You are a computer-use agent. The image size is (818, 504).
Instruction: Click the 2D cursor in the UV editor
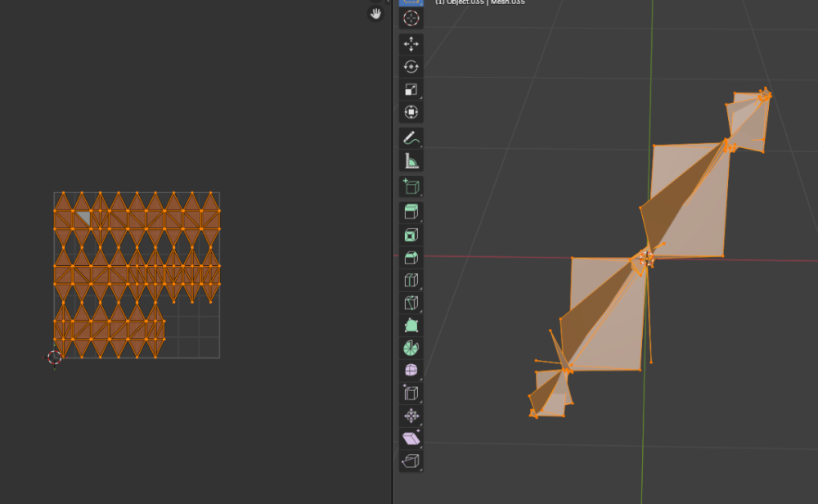[54, 358]
